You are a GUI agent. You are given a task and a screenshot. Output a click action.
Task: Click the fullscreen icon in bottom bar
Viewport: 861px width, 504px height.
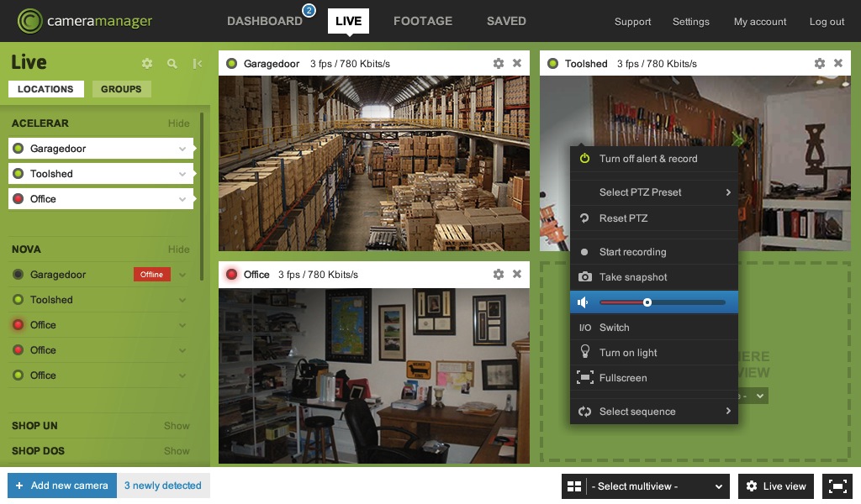837,486
